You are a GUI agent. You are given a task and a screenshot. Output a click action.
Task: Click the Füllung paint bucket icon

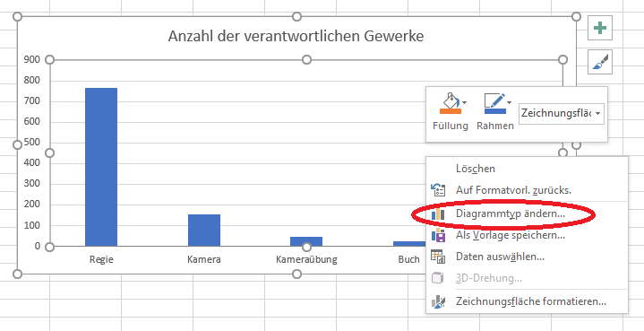450,104
